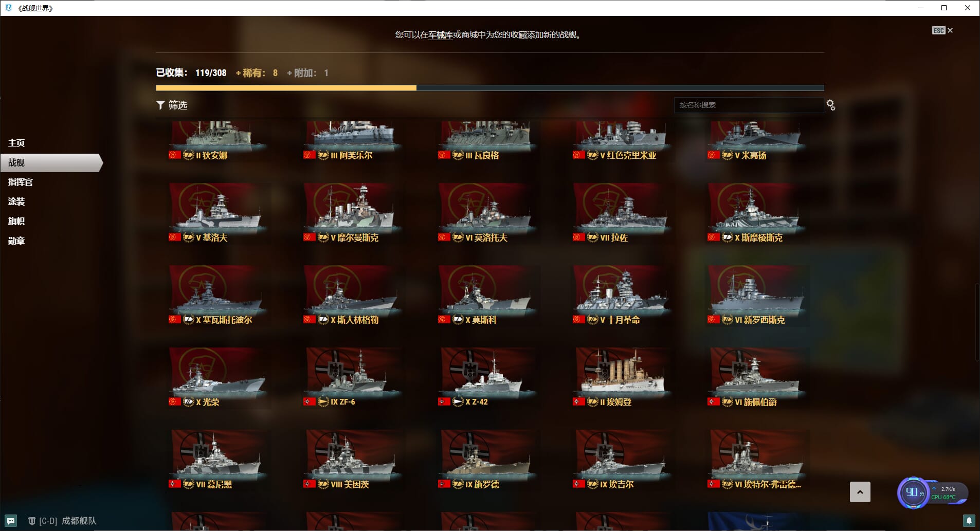Image resolution: width=980 pixels, height=531 pixels.
Task: Open the 旗帜 section
Action: [16, 221]
